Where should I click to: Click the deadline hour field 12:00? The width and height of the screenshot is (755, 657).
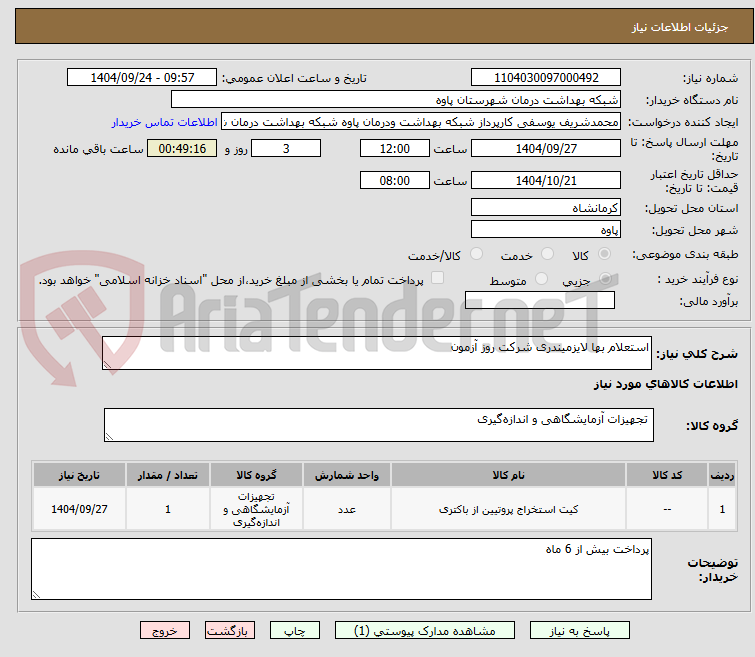[x=395, y=148]
